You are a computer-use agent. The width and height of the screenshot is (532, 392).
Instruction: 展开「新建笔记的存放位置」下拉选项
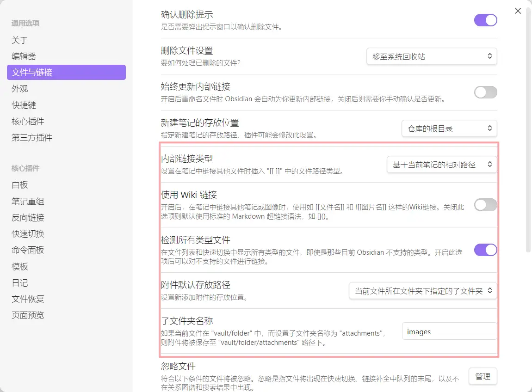pyautogui.click(x=449, y=129)
